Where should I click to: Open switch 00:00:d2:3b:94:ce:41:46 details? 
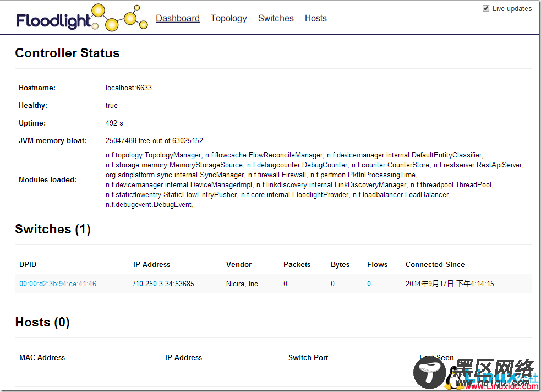point(58,284)
